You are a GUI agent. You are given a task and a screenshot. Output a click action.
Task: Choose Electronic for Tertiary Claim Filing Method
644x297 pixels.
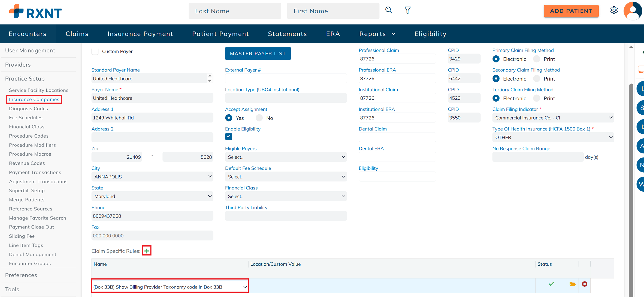tap(496, 98)
